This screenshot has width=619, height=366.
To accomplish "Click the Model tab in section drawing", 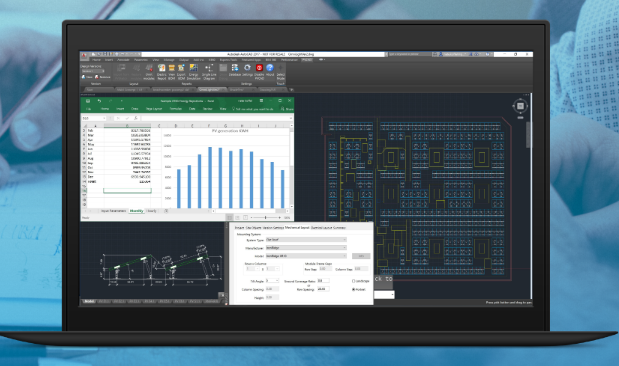I will (89, 301).
